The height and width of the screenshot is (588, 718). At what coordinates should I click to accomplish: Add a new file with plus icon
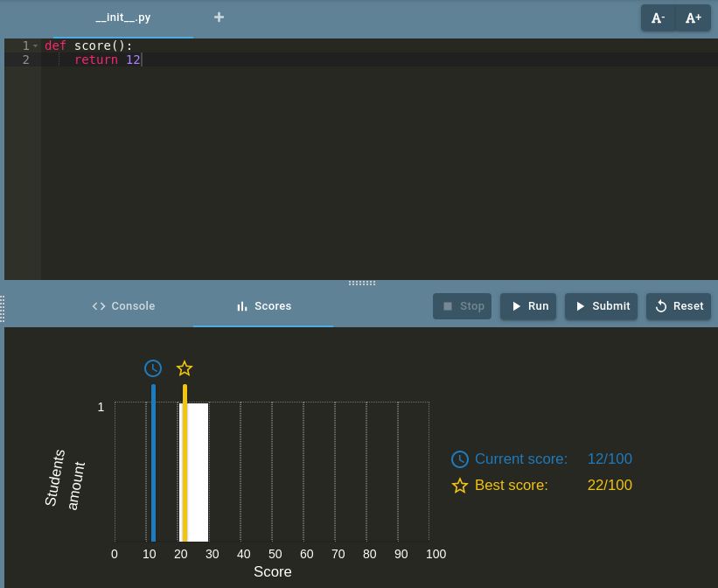[x=219, y=17]
